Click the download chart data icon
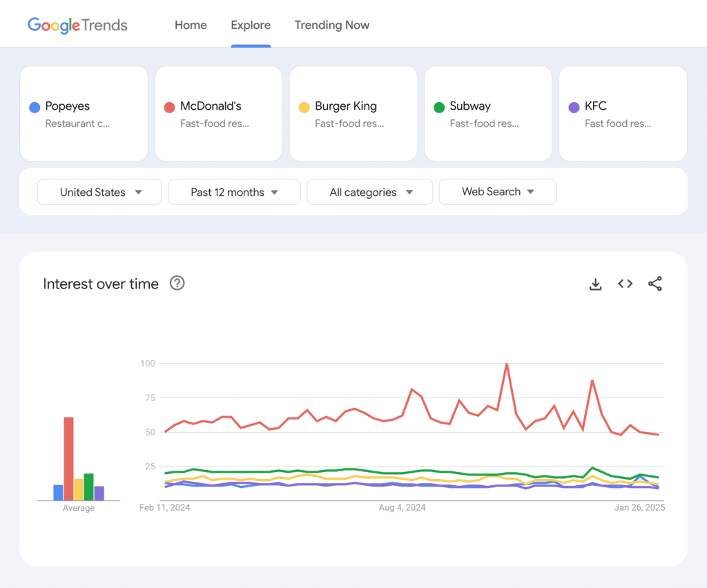 point(595,284)
